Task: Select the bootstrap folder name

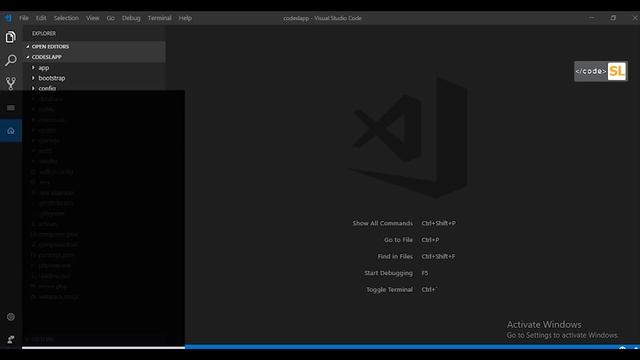Action: [x=52, y=78]
